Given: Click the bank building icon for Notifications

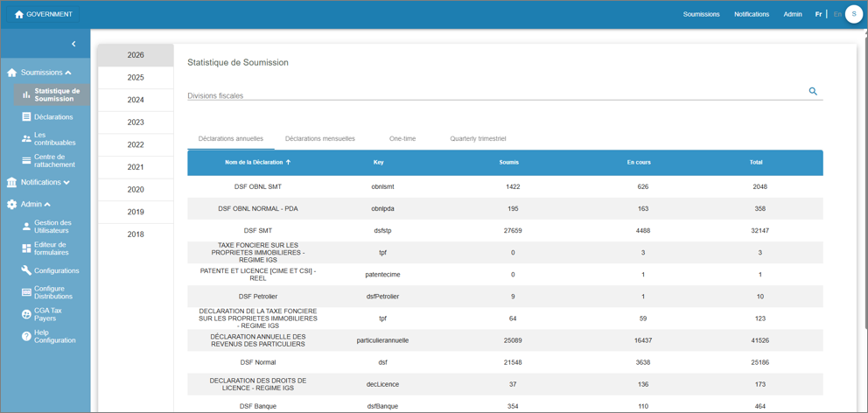Looking at the screenshot, I should pos(11,182).
